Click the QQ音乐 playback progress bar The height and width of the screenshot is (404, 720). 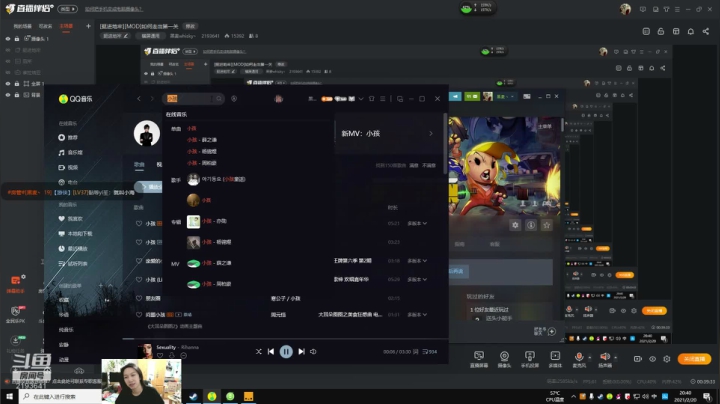pyautogui.click(x=285, y=339)
